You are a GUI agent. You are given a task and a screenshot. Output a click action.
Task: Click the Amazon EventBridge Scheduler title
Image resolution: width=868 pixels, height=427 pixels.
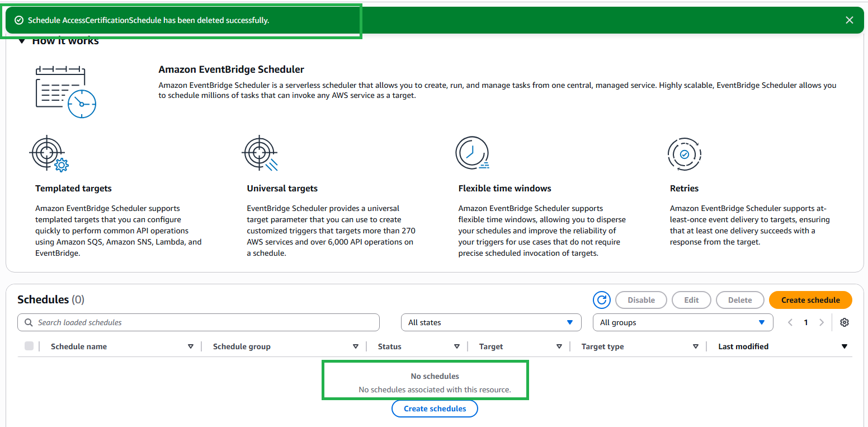(232, 69)
